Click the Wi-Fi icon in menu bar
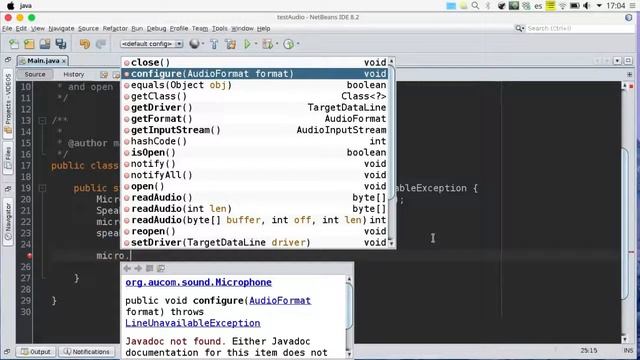Image resolution: width=640 pixels, height=360 pixels. (x=562, y=6)
